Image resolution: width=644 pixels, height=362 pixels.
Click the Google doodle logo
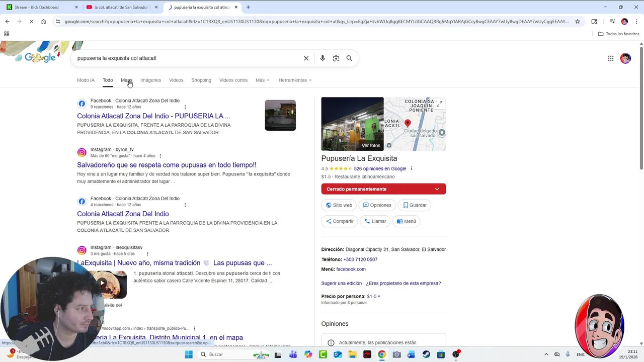pos(40,58)
